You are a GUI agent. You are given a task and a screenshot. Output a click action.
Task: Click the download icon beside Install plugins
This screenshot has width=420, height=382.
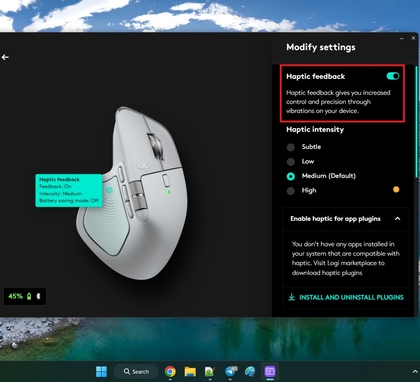[292, 297]
